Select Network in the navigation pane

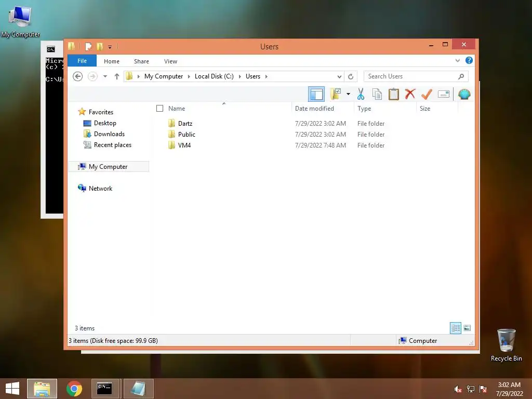point(100,188)
